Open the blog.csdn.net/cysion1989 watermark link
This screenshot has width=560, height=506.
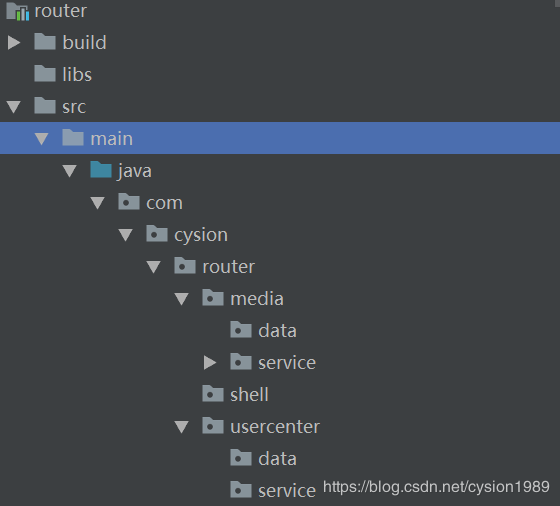(436, 487)
